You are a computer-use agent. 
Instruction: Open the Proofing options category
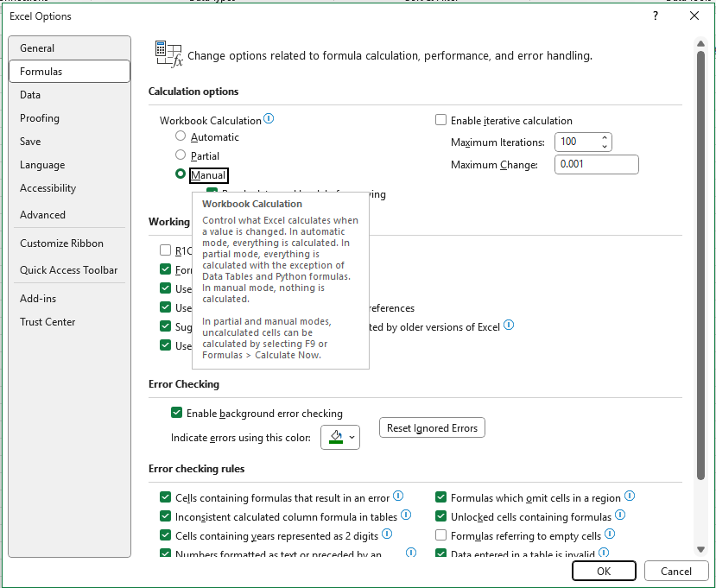point(69,118)
